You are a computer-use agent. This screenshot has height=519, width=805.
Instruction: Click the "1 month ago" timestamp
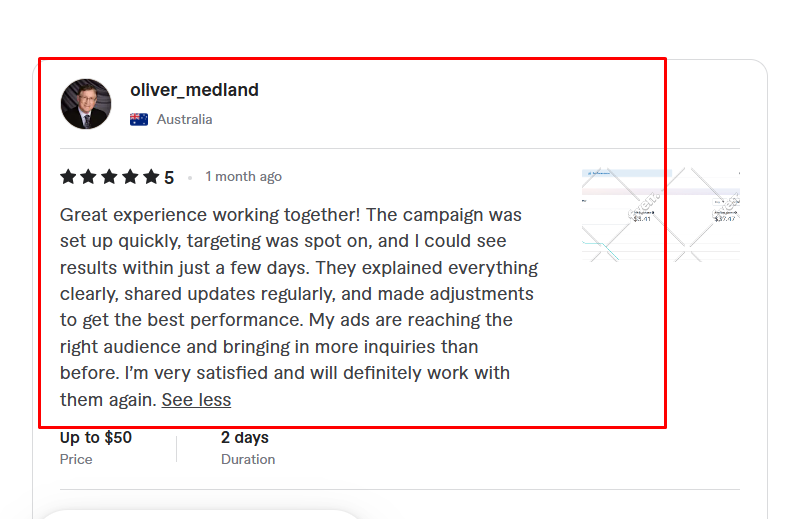243,177
